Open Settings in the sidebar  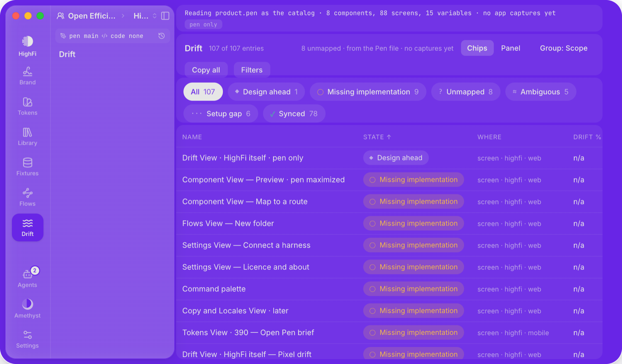pos(27,339)
